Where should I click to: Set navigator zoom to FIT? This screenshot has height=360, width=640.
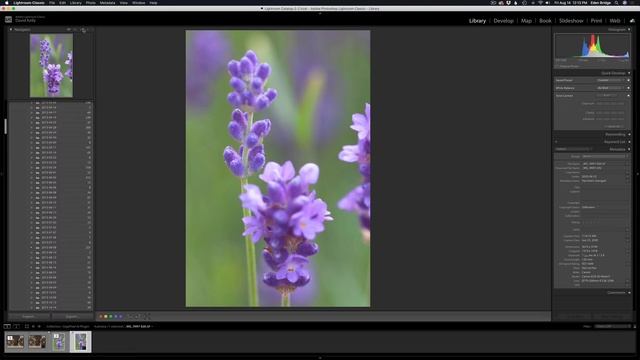pyautogui.click(x=68, y=29)
